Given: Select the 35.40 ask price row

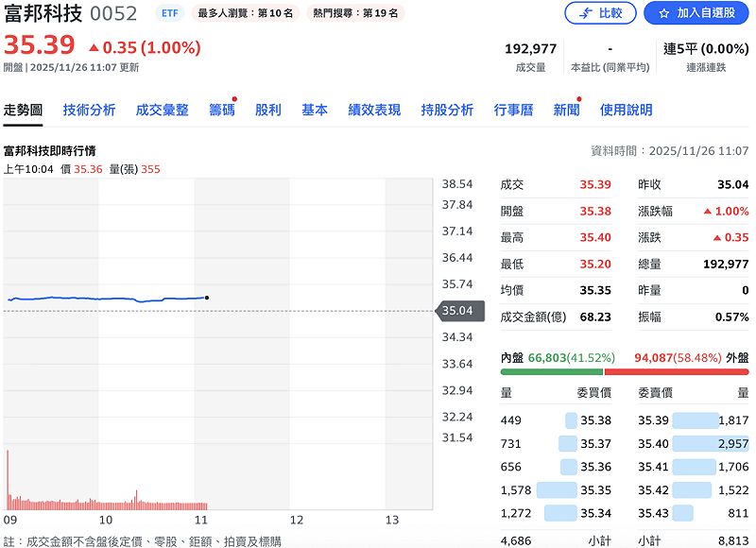Looking at the screenshot, I should coord(693,443).
